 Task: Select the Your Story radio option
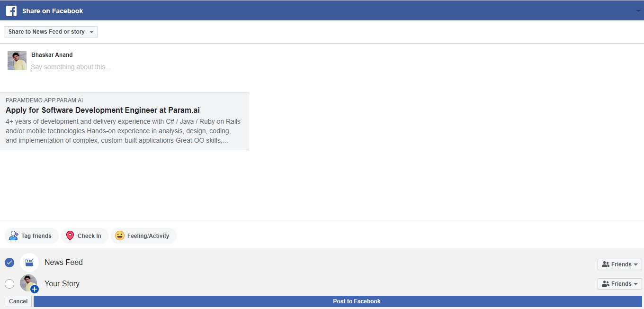pos(9,284)
